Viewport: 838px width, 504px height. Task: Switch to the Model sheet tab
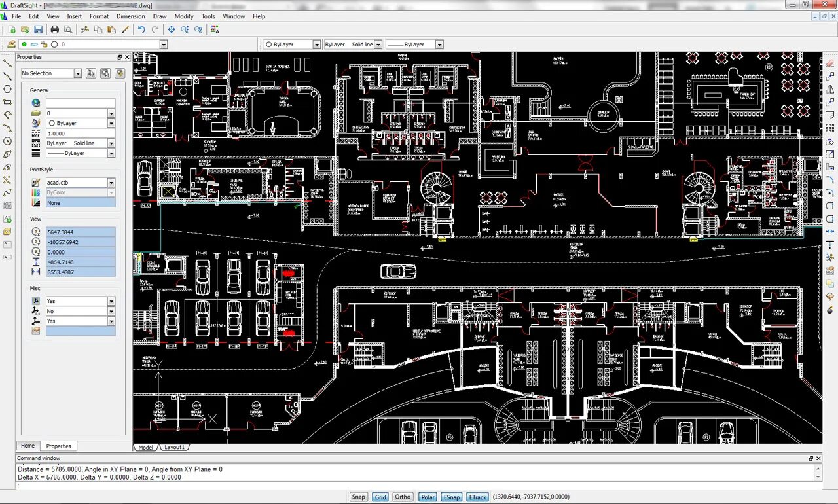point(145,447)
